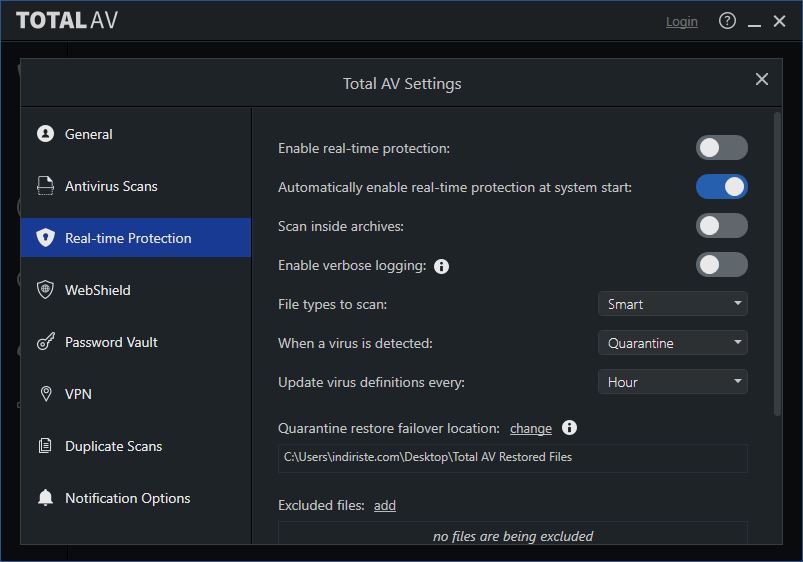Click 'Excluded files:' label
This screenshot has width=803, height=562.
[321, 505]
